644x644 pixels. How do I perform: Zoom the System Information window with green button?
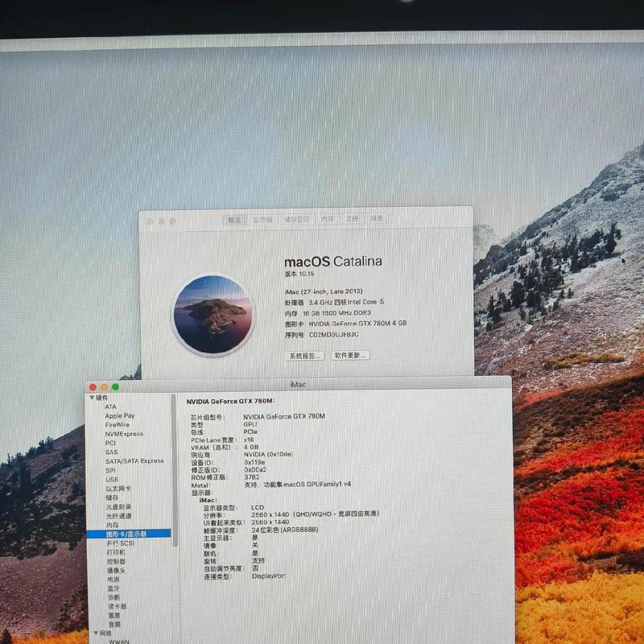click(x=115, y=387)
